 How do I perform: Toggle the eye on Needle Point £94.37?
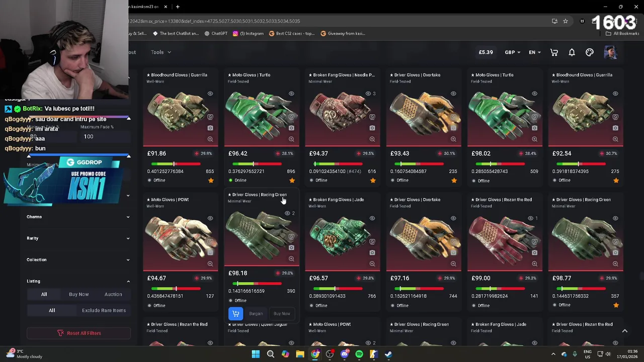coord(368,94)
